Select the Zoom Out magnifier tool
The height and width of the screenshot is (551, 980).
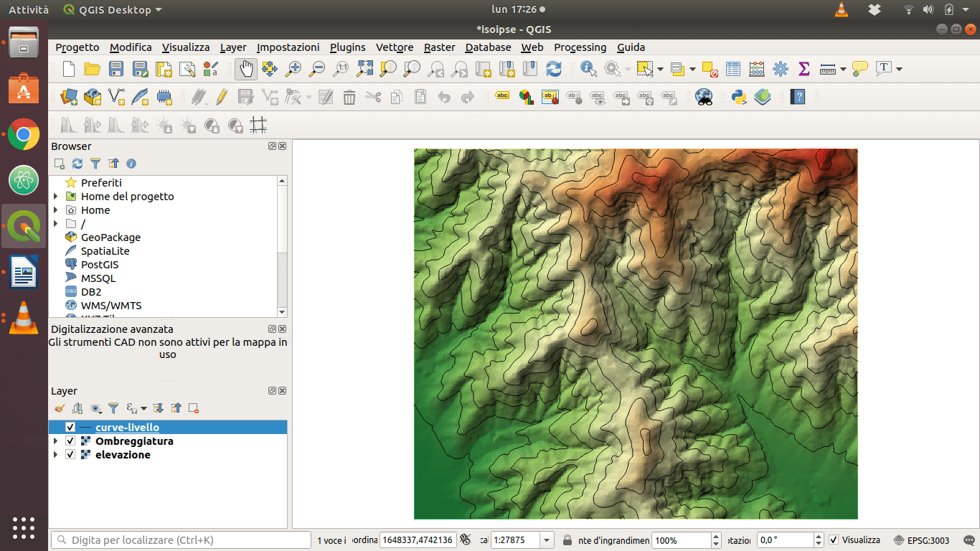click(x=317, y=69)
